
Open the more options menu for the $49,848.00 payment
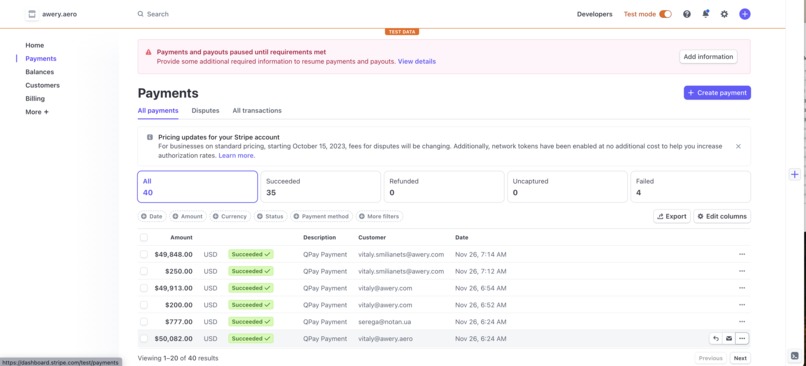742,254
